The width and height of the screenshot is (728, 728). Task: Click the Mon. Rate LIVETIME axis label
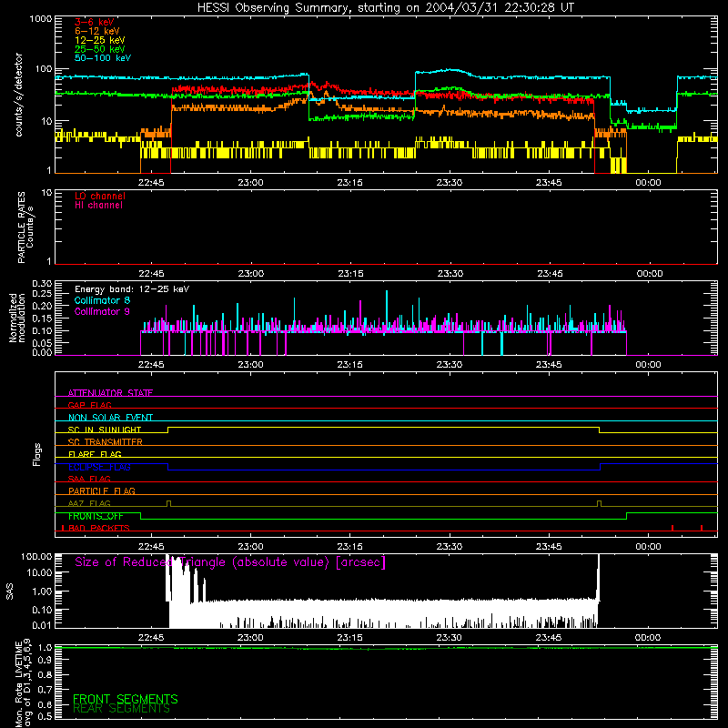click(x=24, y=682)
